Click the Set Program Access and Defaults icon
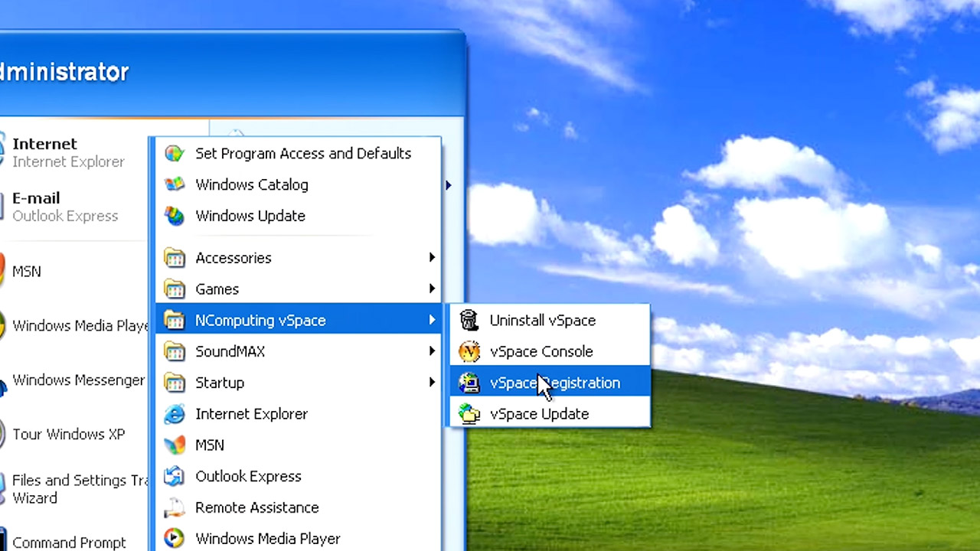Screen dimensions: 980x551 point(175,154)
